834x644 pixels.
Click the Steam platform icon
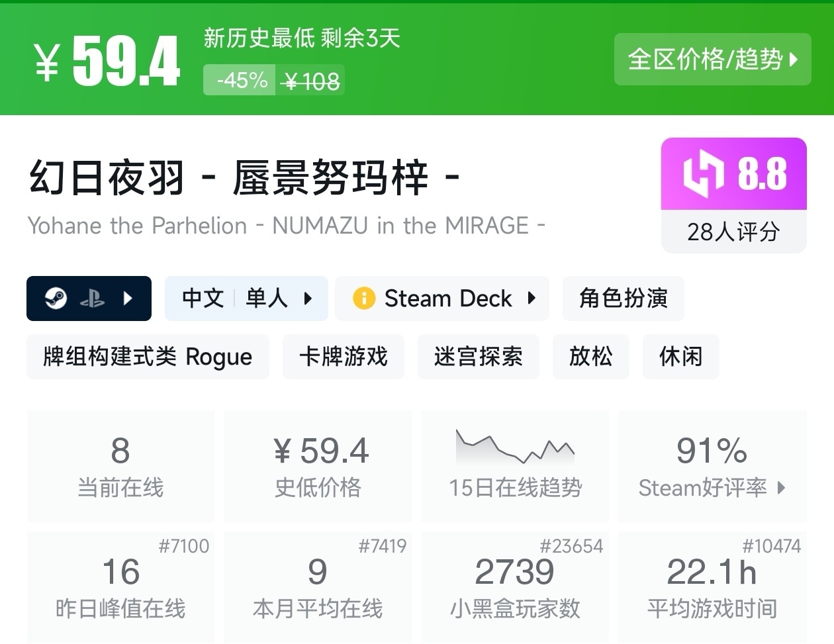tap(56, 299)
